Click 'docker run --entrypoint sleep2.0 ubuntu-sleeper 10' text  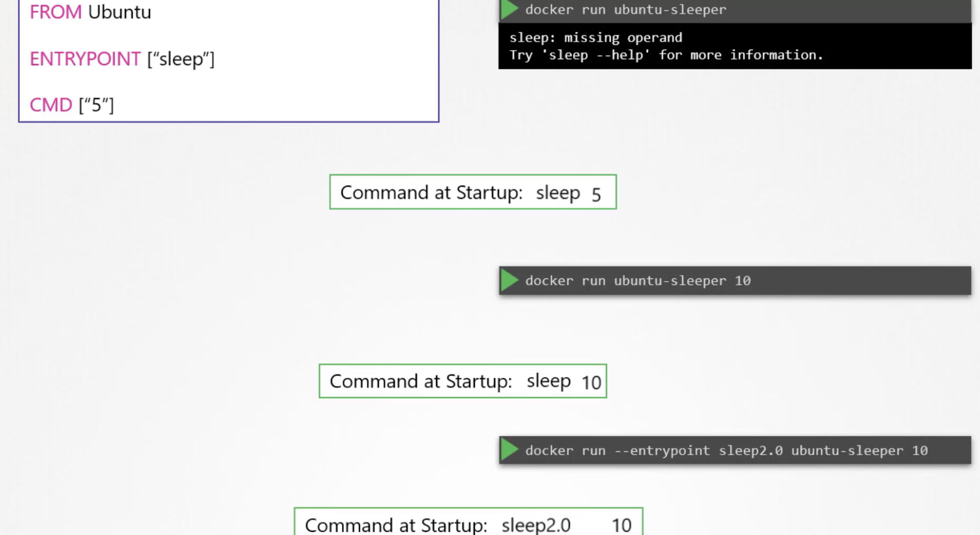tap(726, 450)
